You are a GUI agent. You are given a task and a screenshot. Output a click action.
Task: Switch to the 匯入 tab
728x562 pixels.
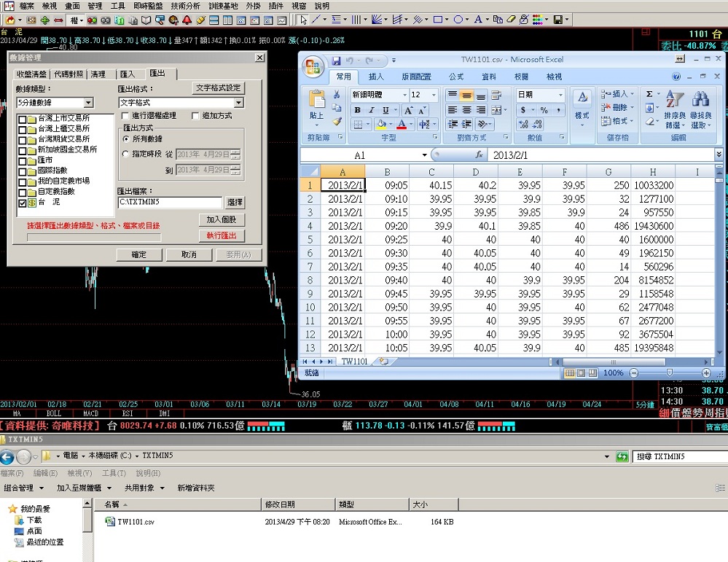point(128,74)
